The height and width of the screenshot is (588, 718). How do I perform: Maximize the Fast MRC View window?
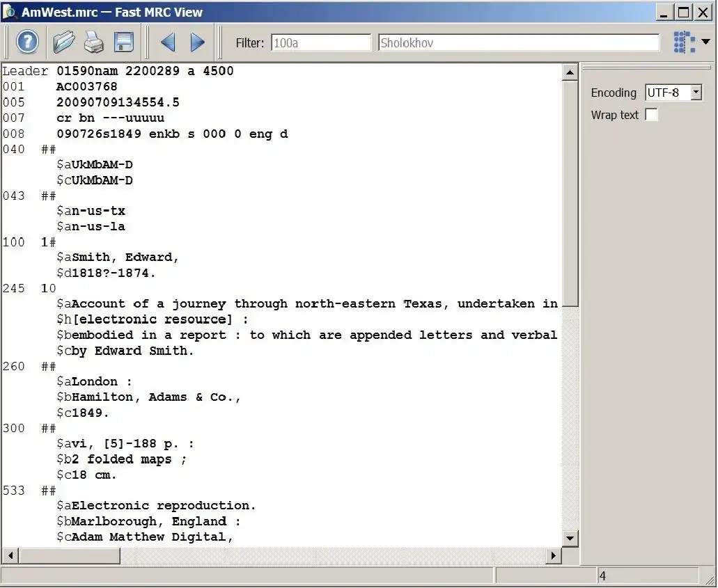pos(683,13)
